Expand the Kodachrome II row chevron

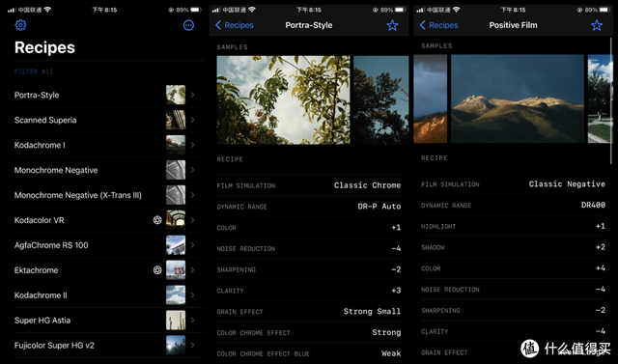(x=192, y=295)
